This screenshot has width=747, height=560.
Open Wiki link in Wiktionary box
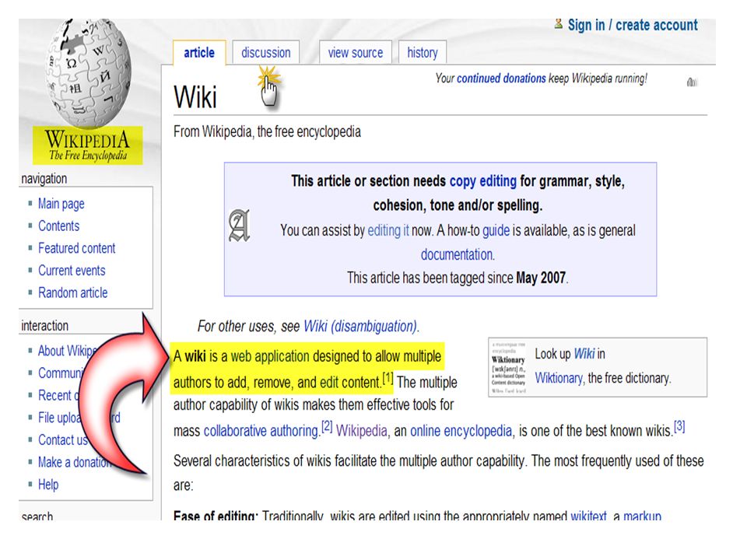[x=584, y=354]
